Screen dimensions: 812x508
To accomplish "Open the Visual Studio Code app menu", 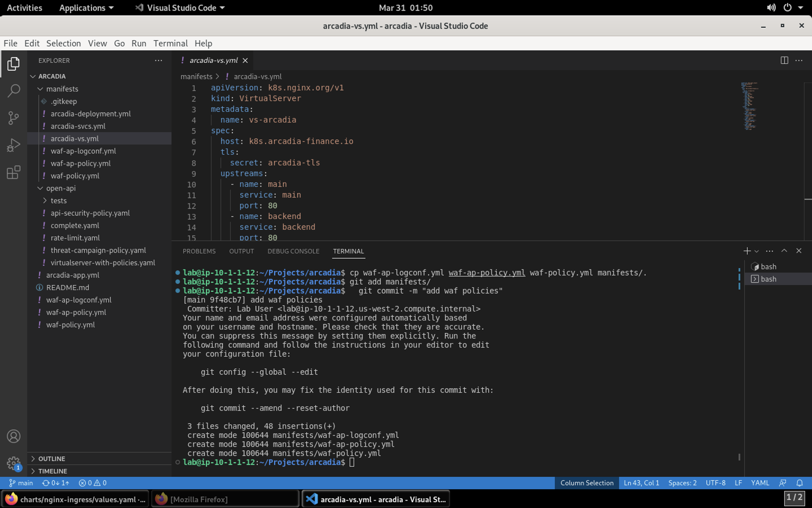I will coord(180,8).
